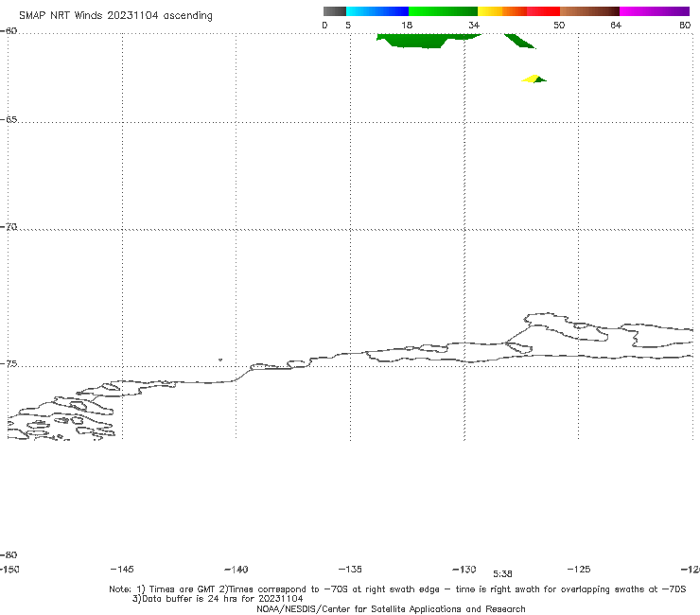Click the longitude label '-135'
Image resolution: width=700 pixels, height=615 pixels.
pos(350,569)
